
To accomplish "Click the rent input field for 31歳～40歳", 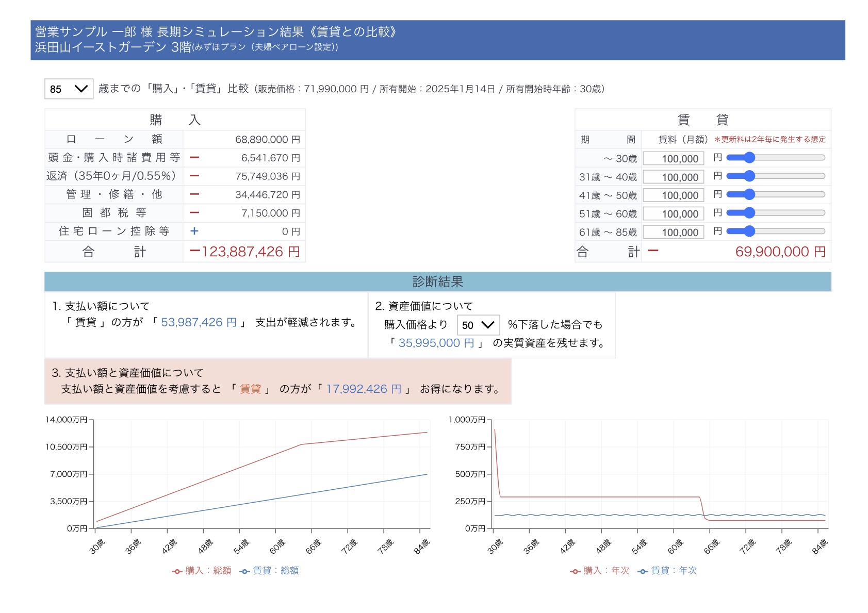I will pos(673,177).
